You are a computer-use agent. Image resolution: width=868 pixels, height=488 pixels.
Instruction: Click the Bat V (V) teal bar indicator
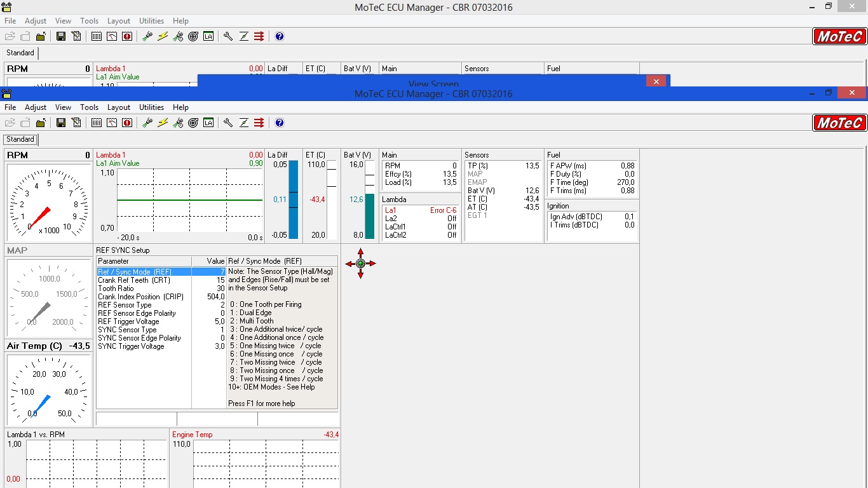click(x=370, y=200)
